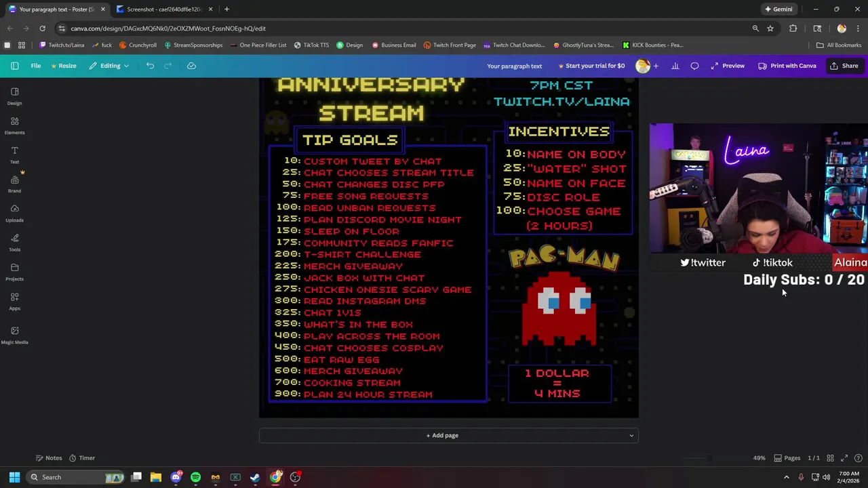Screen dimensions: 868x488
Task: Open the user profile avatar in the Canva header
Action: coord(642,66)
